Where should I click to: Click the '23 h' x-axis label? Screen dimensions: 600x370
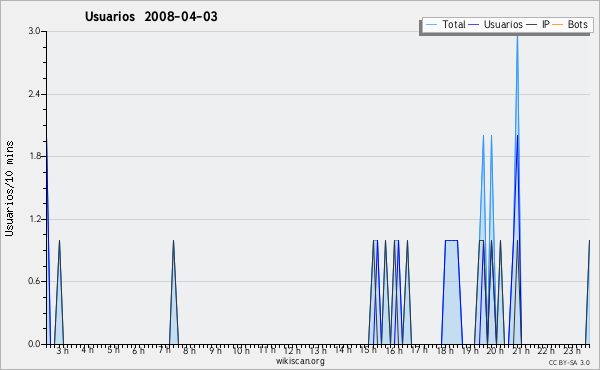(x=572, y=351)
